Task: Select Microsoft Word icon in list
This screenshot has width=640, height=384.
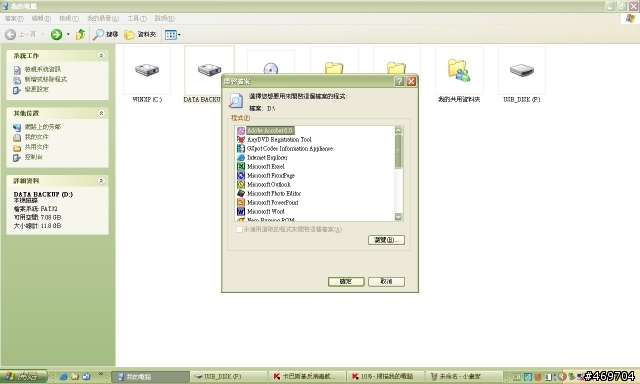Action: click(x=241, y=211)
